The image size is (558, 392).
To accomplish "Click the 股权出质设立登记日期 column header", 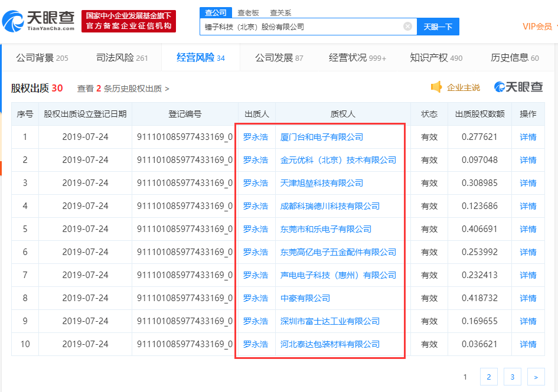I will click(85, 114).
